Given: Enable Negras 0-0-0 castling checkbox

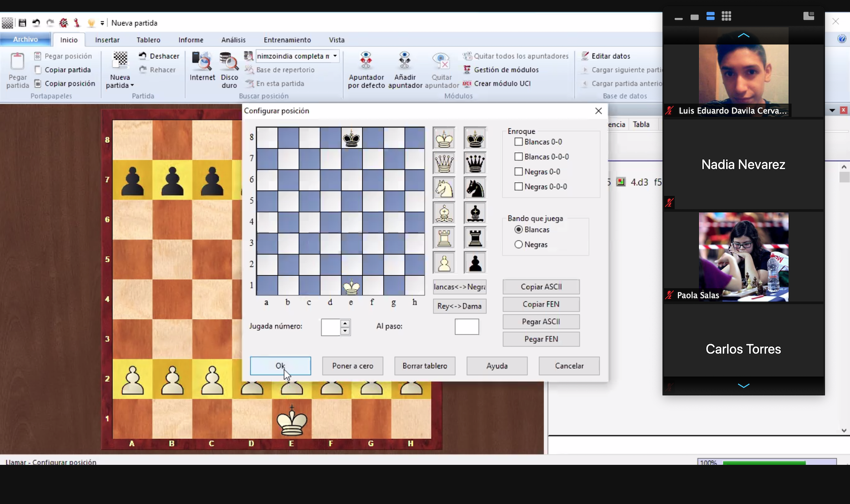Looking at the screenshot, I should pyautogui.click(x=519, y=187).
